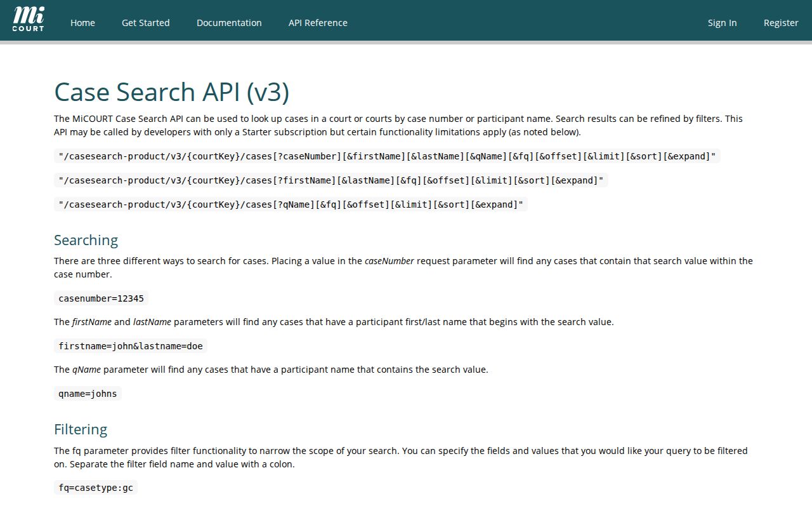
Task: Click the casenumber=12345 code example
Action: coord(101,298)
